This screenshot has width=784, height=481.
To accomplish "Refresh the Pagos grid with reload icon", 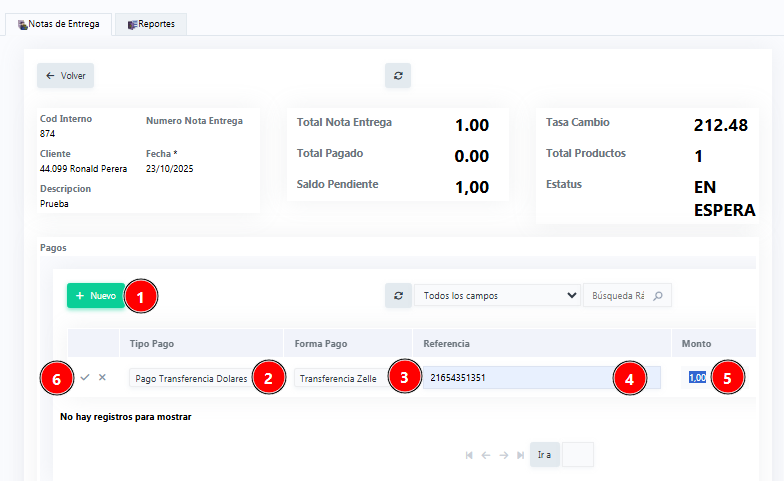I will tap(398, 296).
